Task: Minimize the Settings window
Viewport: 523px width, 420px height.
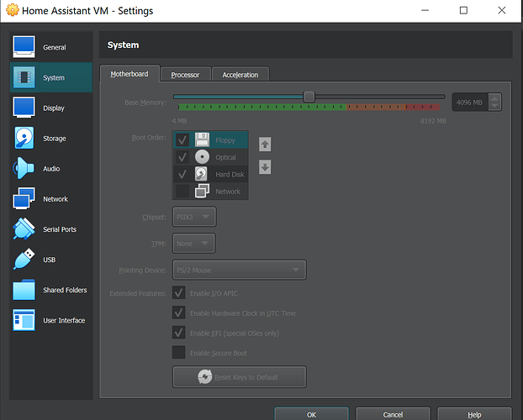Action: click(x=425, y=10)
